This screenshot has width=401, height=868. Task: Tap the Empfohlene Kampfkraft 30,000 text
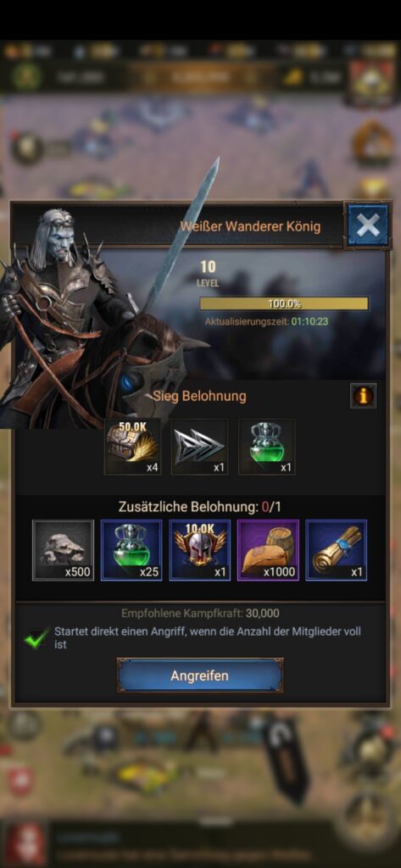click(x=200, y=614)
